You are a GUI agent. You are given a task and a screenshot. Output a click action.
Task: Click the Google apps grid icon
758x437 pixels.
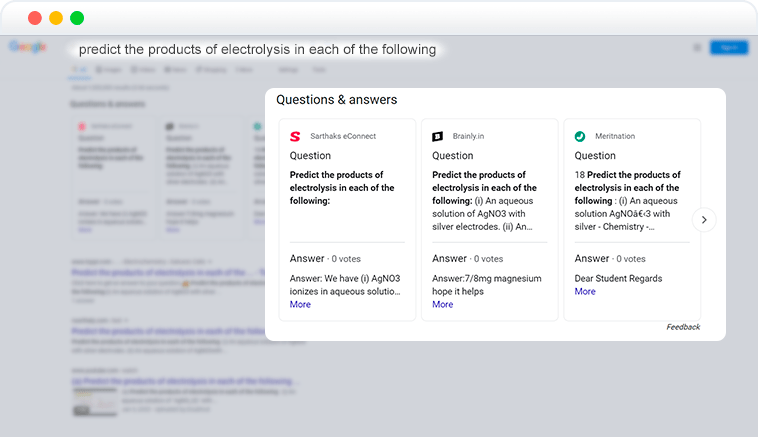(697, 47)
